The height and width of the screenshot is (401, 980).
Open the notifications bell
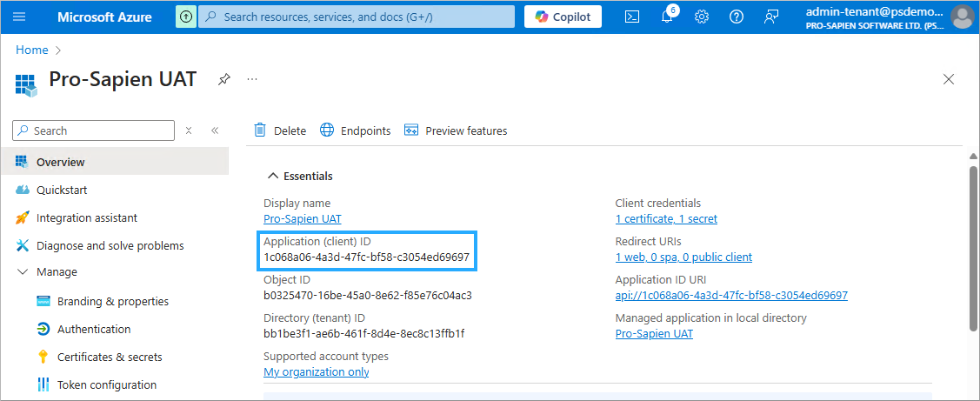(x=667, y=17)
